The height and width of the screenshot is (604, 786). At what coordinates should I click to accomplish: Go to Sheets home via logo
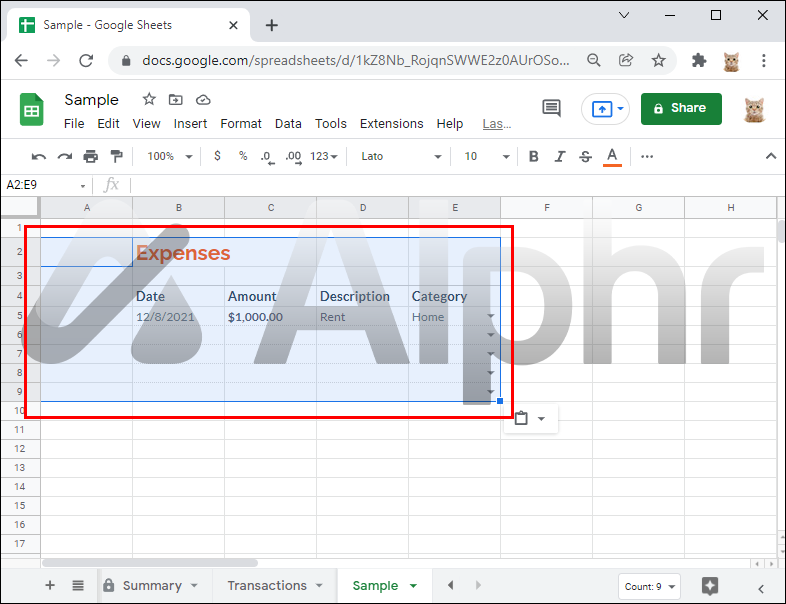pos(32,109)
